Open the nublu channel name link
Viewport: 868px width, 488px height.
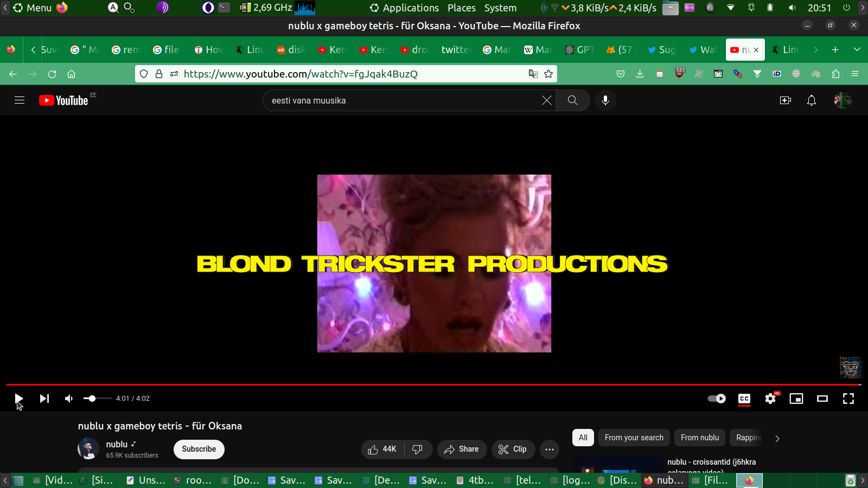click(117, 444)
